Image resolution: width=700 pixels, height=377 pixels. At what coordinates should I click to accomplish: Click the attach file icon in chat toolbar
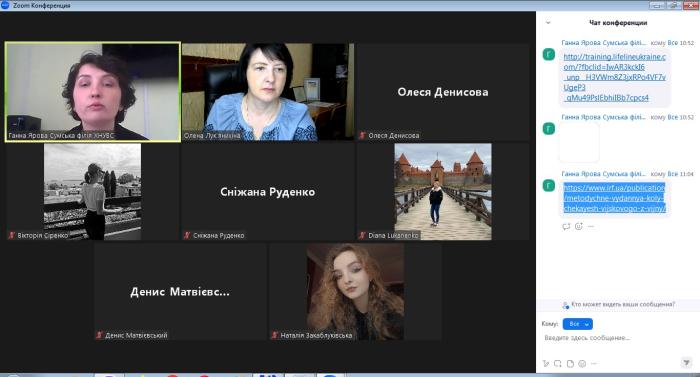[570, 364]
